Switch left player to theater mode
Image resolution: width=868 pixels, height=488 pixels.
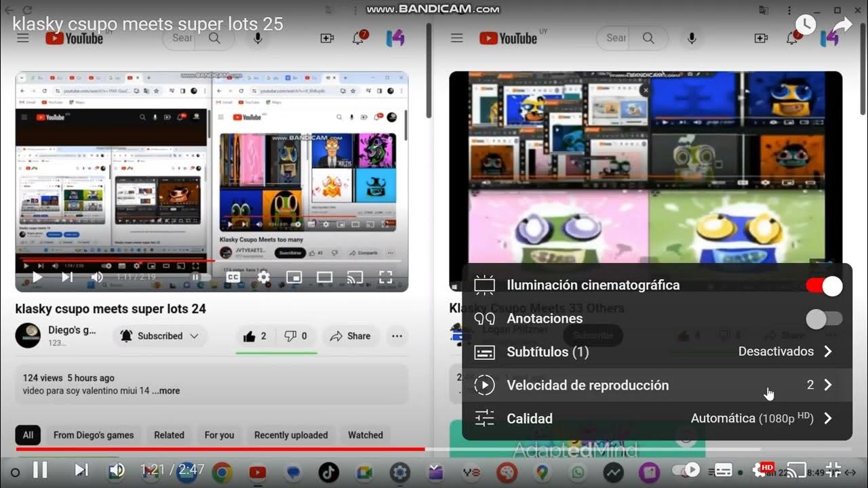(324, 277)
